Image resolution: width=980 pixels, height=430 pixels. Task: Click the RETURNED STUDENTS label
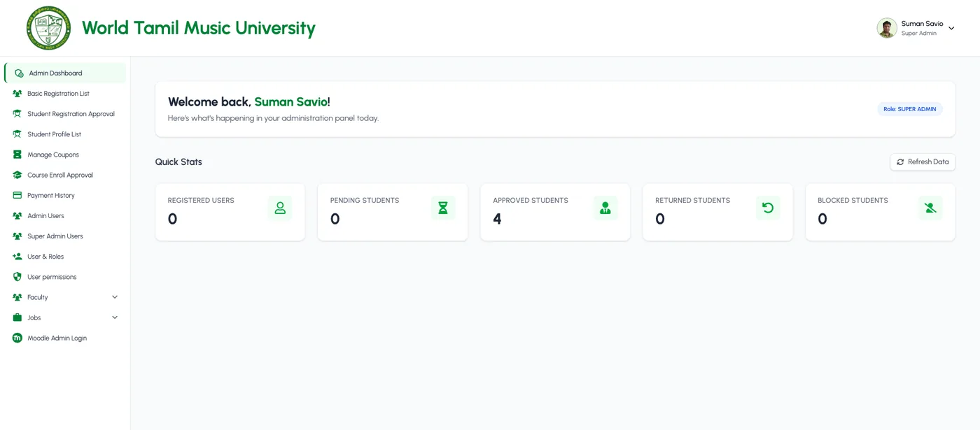[692, 201]
